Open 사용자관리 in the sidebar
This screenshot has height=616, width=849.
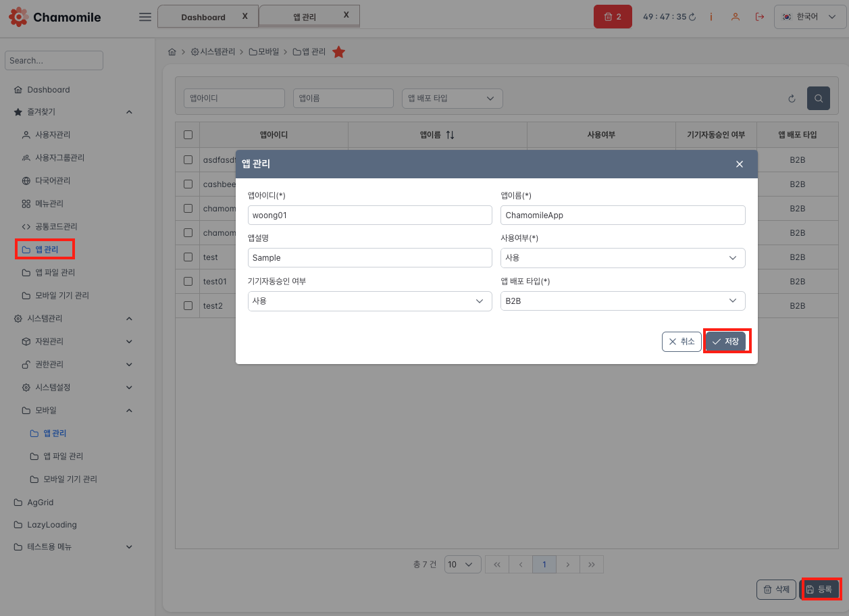(53, 135)
